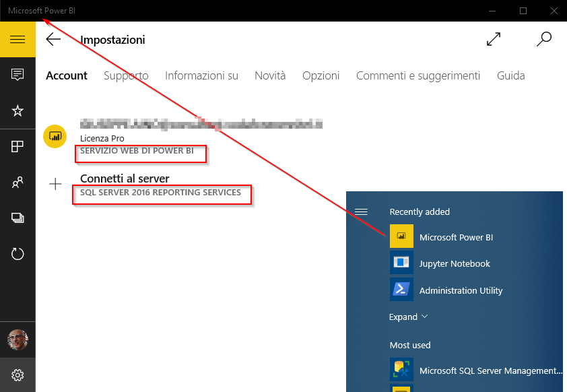Screen dimensions: 567x392
Task: Open the dashboards tile icon in sidebar
Action: (x=18, y=146)
